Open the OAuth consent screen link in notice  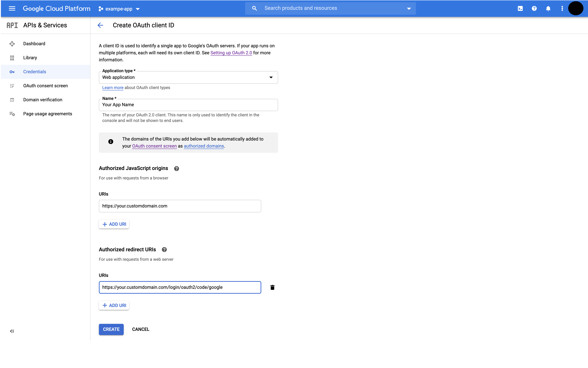[154, 146]
